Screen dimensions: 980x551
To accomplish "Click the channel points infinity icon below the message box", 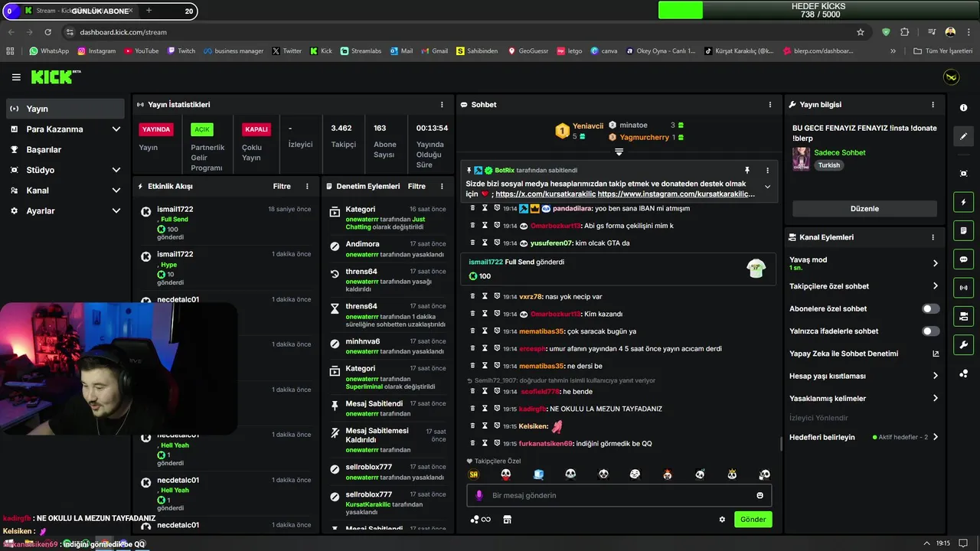I will [481, 520].
